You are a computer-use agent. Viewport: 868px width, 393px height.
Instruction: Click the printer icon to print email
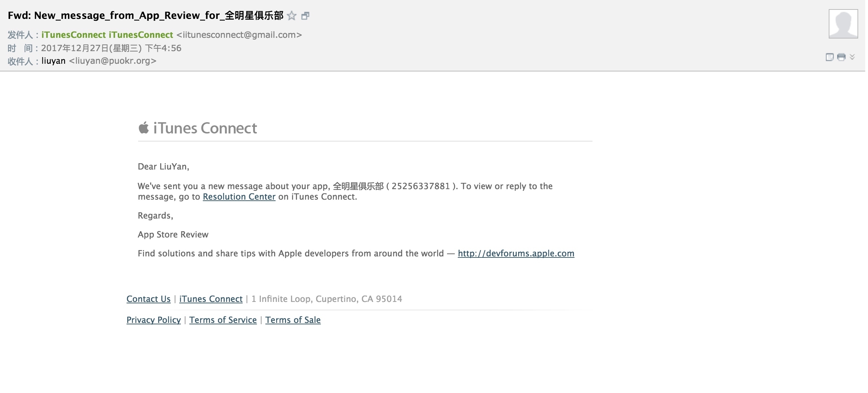click(x=841, y=57)
